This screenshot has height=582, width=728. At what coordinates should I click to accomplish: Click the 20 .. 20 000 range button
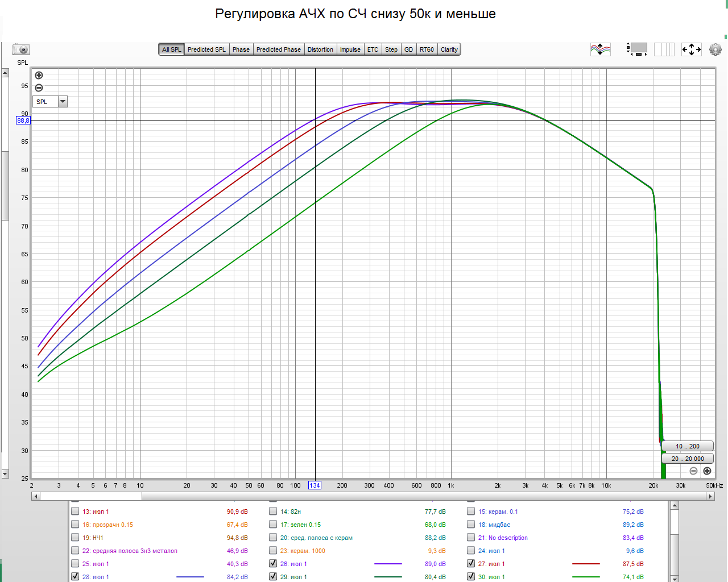tap(687, 459)
